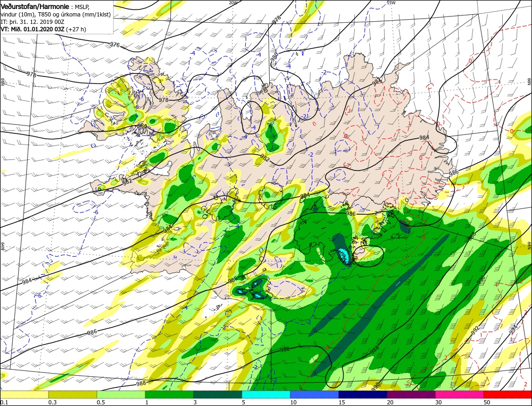Click the 'IT: þri. 31. 12. 2019 00Z' line
Viewport: 532px width, 406px height.
(x=32, y=21)
